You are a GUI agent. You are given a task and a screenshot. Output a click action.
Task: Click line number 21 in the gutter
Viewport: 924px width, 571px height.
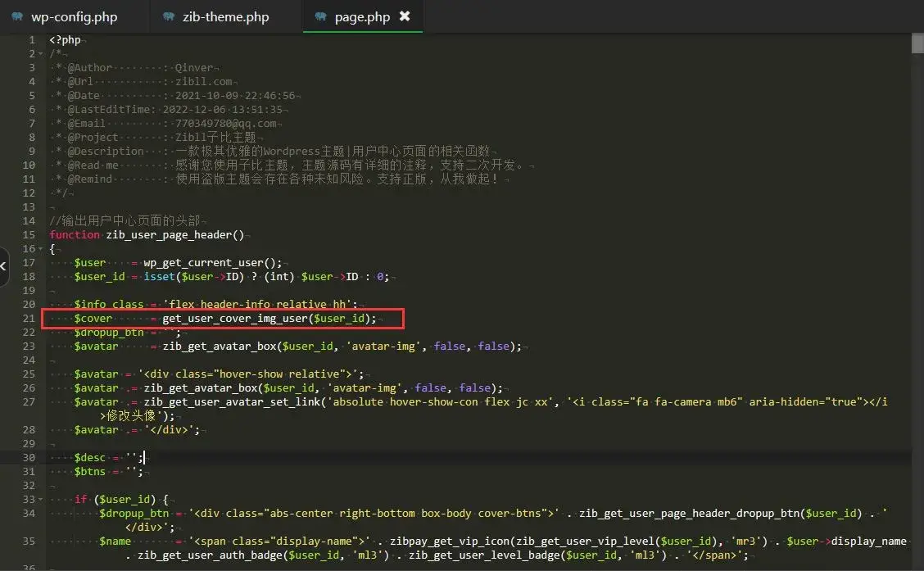30,318
